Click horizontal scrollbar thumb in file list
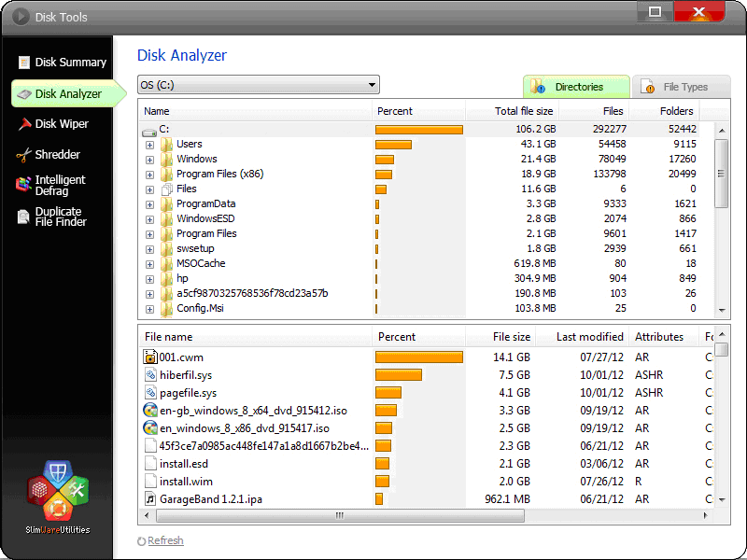Viewport: 747px width, 560px height. tap(340, 516)
